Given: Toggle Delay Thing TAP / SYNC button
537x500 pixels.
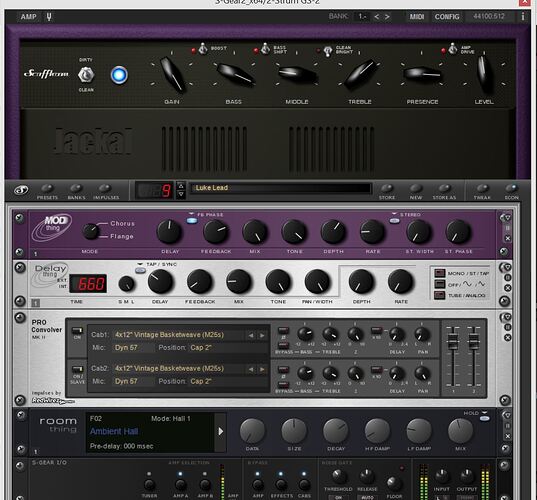Looking at the screenshot, I should (x=140, y=271).
